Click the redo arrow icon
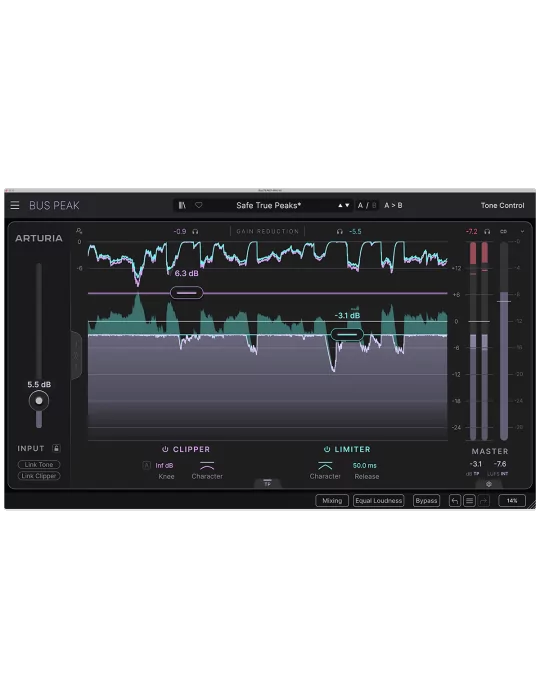This screenshot has width=540, height=700. click(484, 501)
